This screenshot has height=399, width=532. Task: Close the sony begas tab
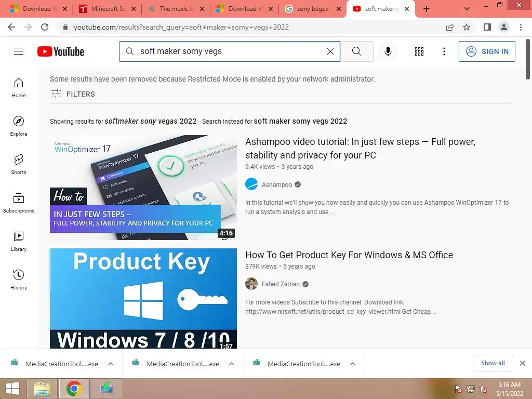coord(339,9)
